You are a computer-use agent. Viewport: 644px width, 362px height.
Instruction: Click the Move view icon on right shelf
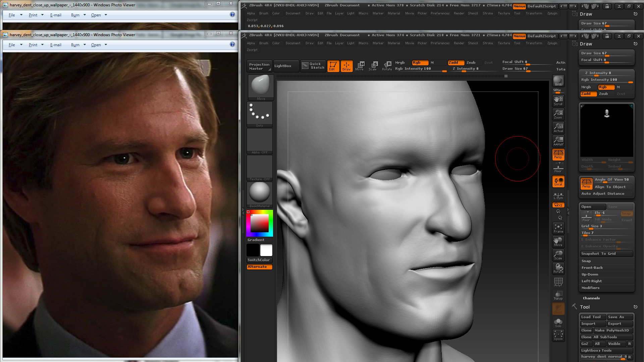point(558,242)
